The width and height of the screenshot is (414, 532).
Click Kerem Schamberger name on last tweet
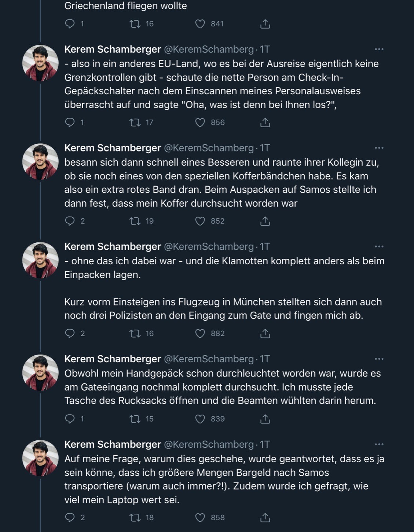tap(113, 444)
